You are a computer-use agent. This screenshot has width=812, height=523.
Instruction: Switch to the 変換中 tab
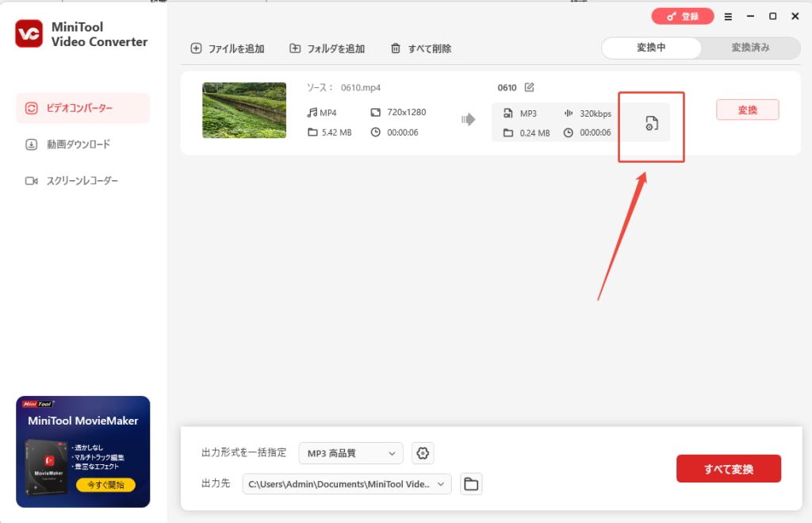click(x=651, y=48)
